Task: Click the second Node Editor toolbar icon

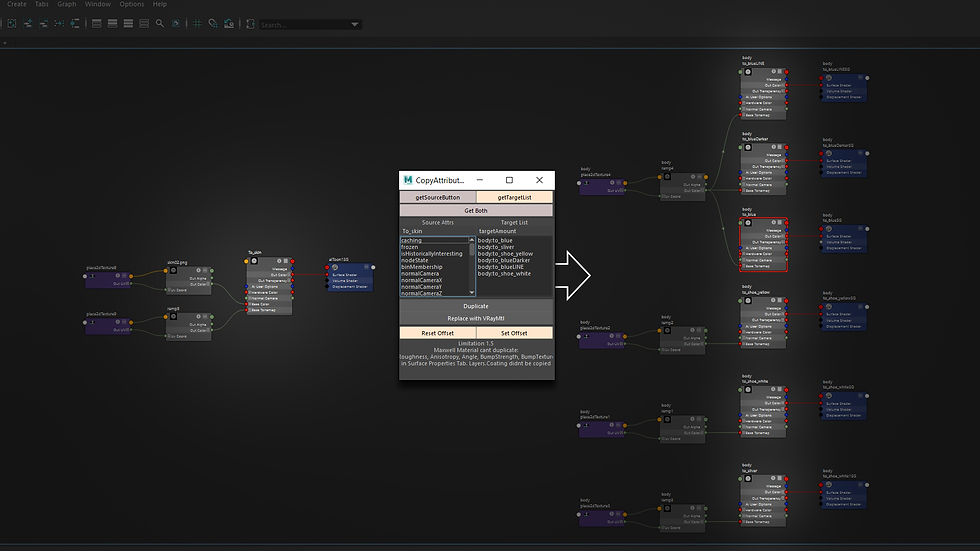Action: [28, 24]
